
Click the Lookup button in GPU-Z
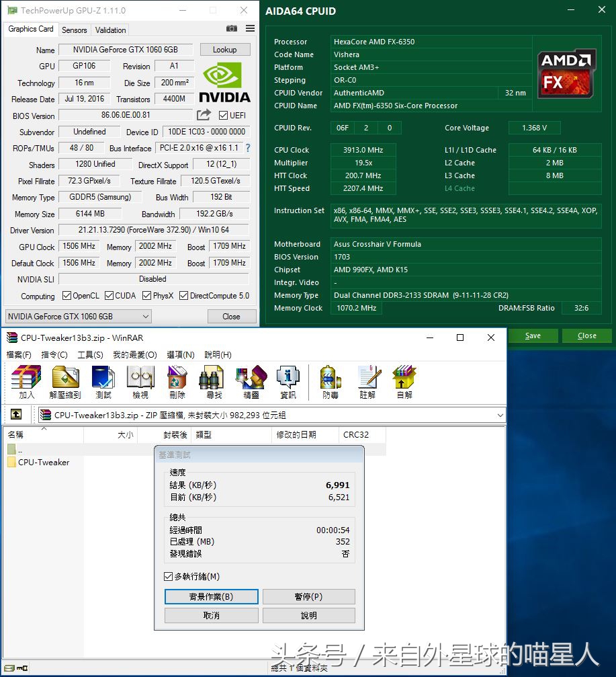coord(225,50)
